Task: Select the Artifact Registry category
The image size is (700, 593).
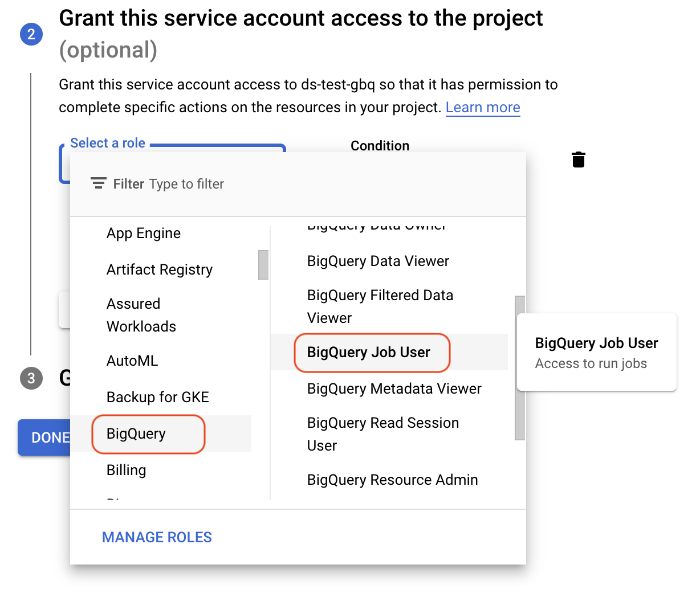Action: tap(161, 269)
